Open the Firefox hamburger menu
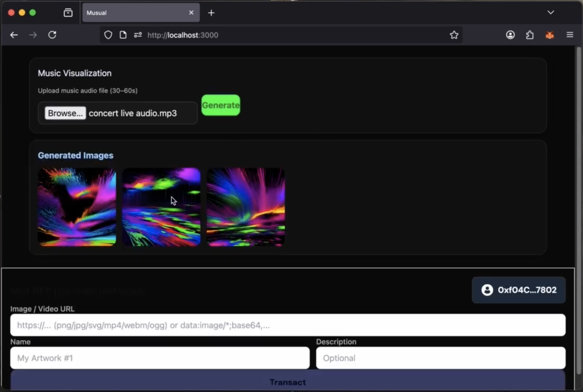Image resolution: width=583 pixels, height=392 pixels. click(x=570, y=35)
